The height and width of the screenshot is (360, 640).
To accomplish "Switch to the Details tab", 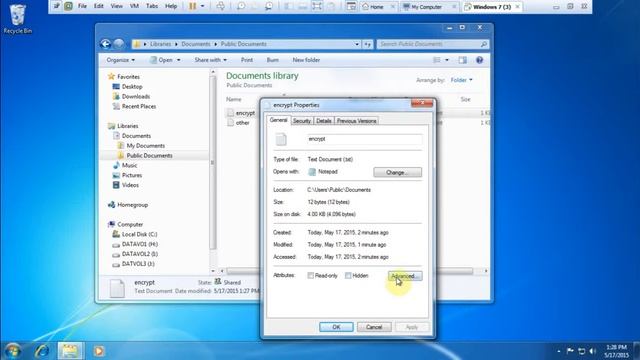I will (324, 121).
